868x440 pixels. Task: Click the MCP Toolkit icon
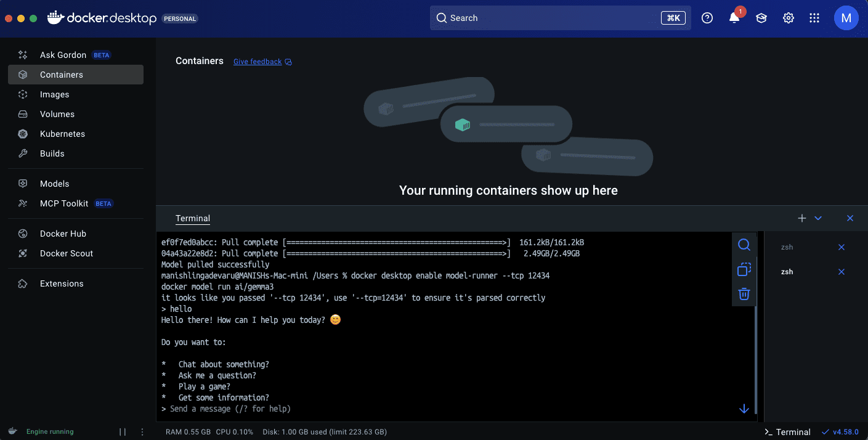[x=23, y=203]
